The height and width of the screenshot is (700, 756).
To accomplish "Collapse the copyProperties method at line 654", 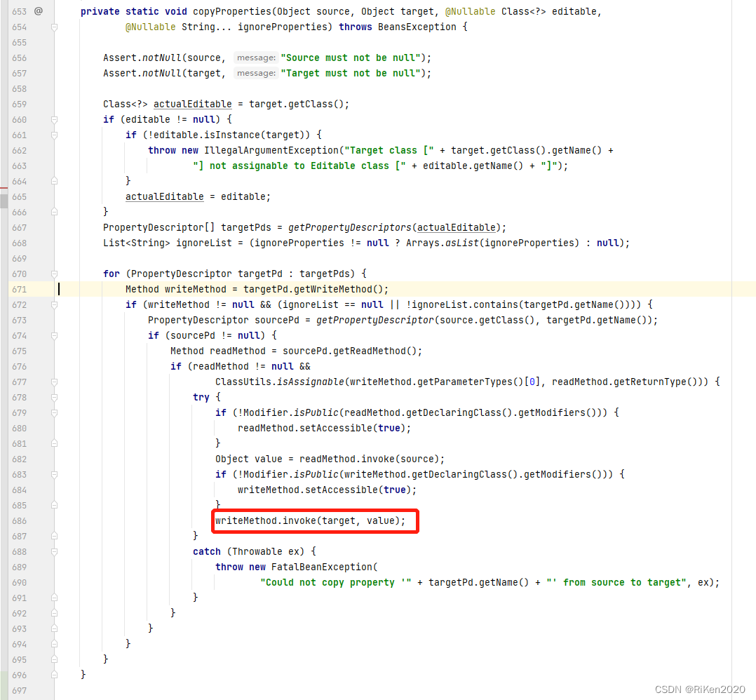I will point(54,26).
